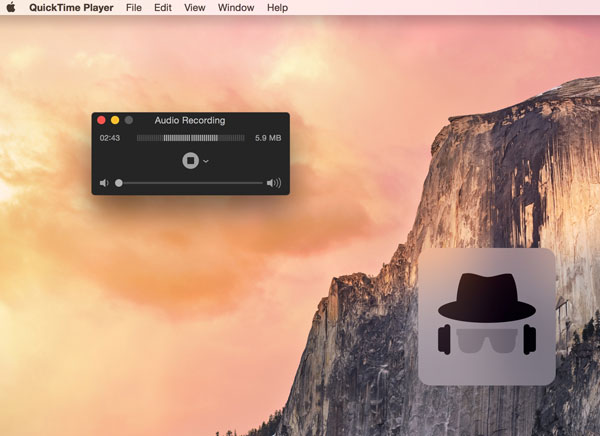The image size is (600, 436).
Task: Stop the audio recording
Action: [x=190, y=160]
